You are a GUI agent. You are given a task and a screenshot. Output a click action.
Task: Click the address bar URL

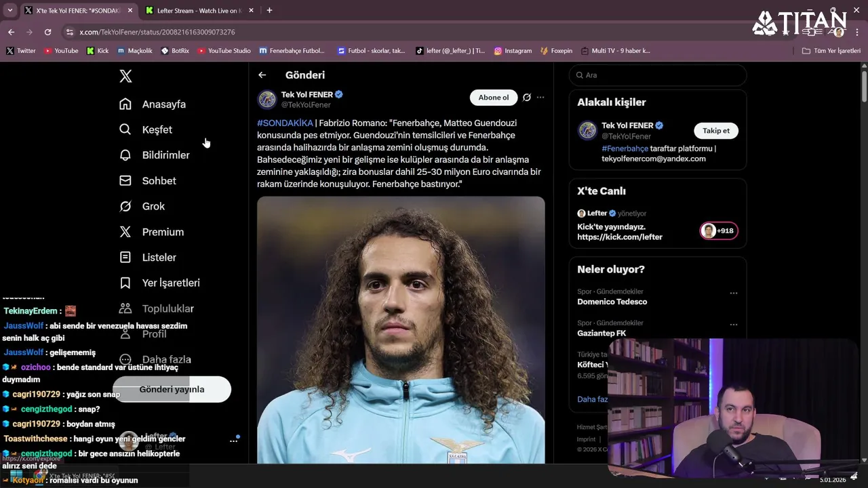pyautogui.click(x=157, y=32)
